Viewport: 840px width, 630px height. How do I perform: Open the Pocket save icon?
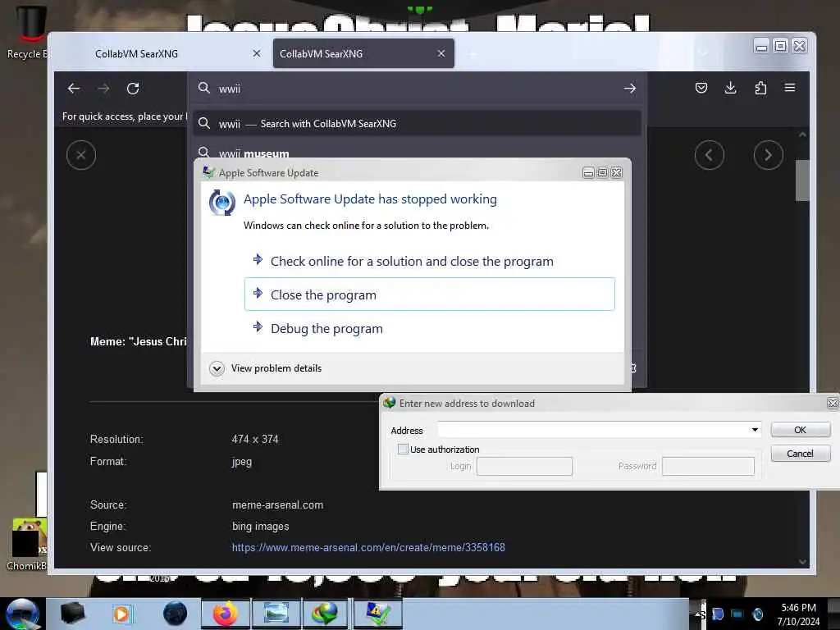pyautogui.click(x=701, y=88)
